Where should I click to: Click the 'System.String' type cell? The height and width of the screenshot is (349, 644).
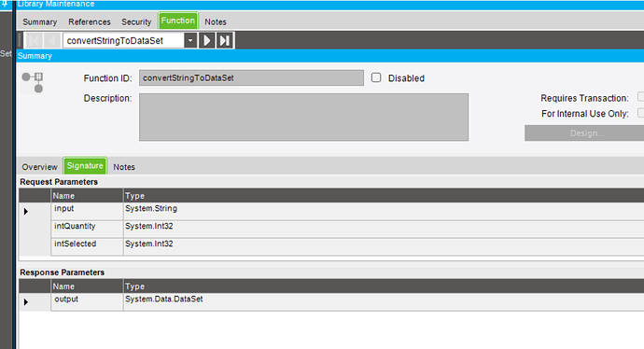coord(384,211)
